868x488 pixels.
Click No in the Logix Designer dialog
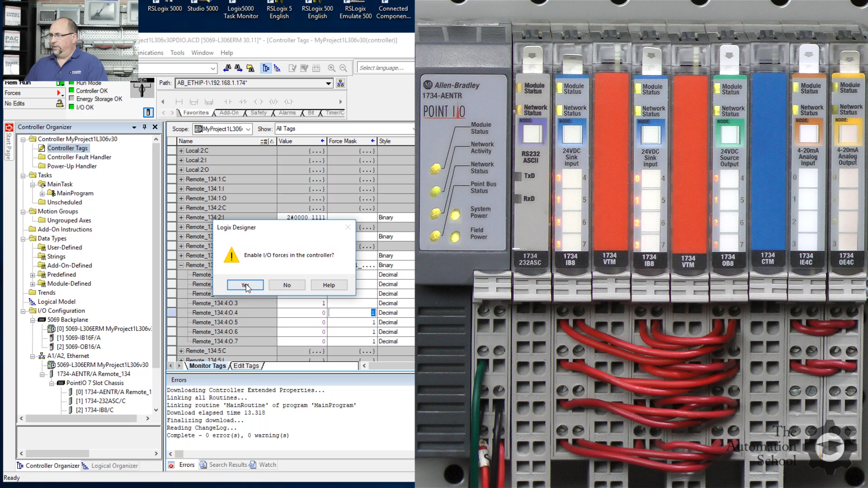pyautogui.click(x=287, y=285)
